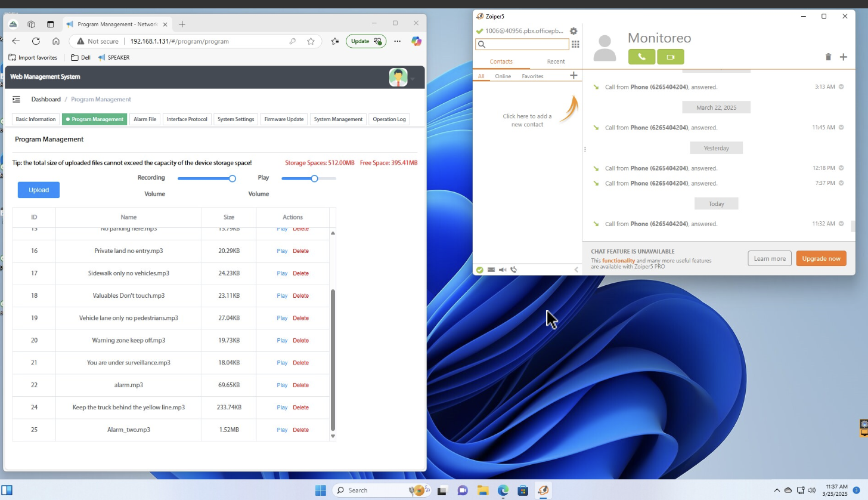
Task: Add a new contact with plus icon
Action: (x=573, y=76)
